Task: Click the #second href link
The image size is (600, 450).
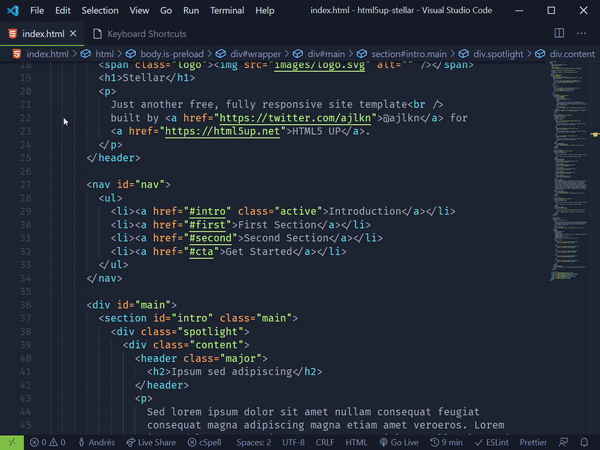Action: tap(210, 238)
